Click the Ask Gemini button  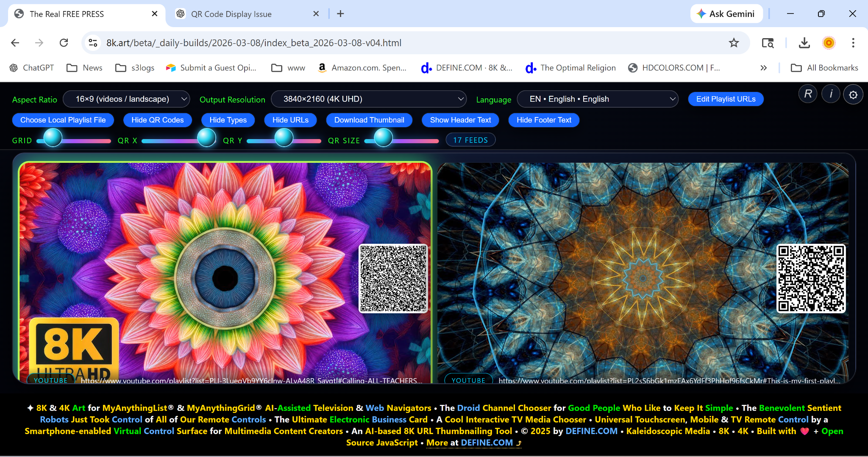[x=726, y=14]
